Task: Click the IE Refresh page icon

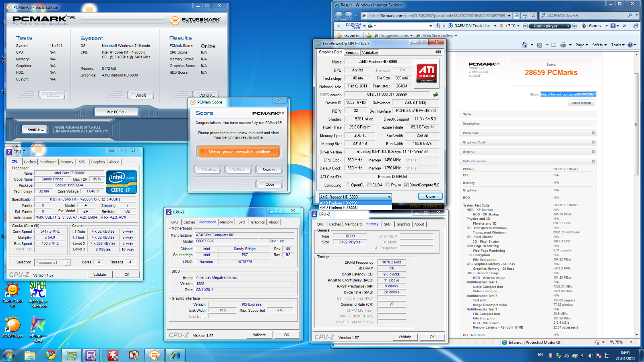Action: (525, 16)
